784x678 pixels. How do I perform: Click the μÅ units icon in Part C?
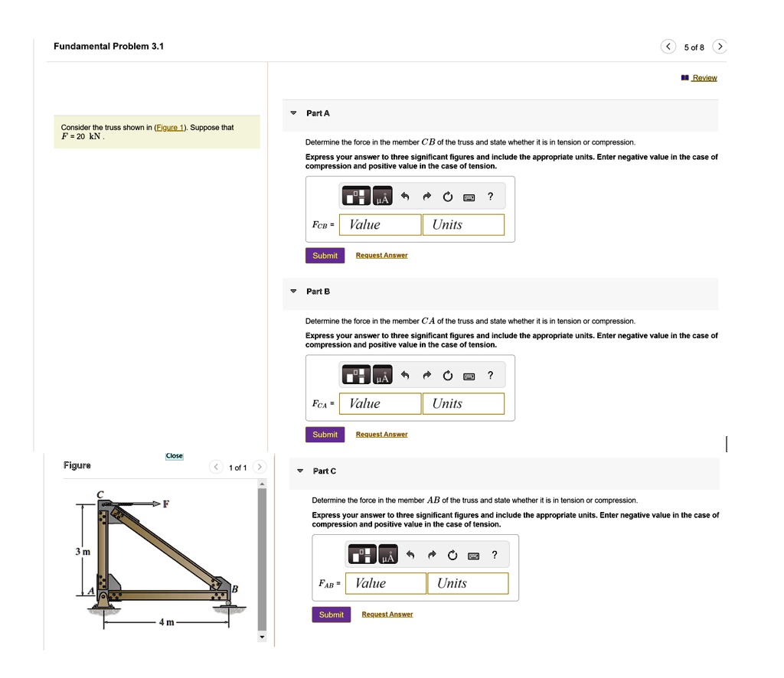click(x=388, y=554)
